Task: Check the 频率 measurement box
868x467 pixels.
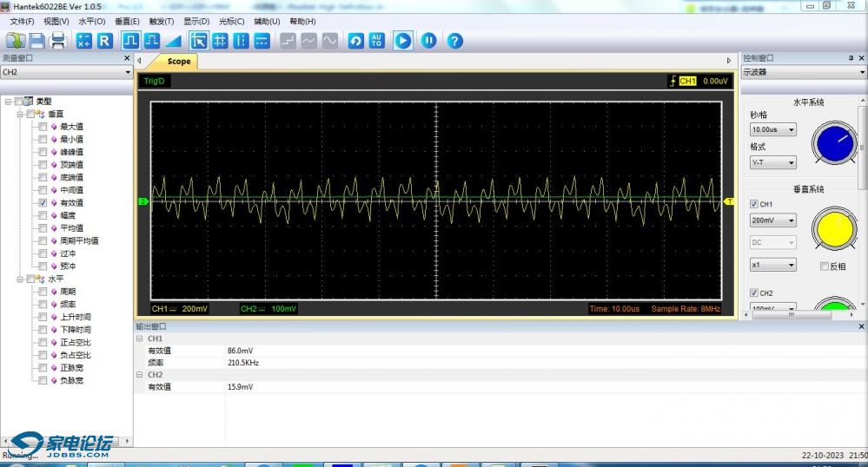Action: tap(43, 305)
